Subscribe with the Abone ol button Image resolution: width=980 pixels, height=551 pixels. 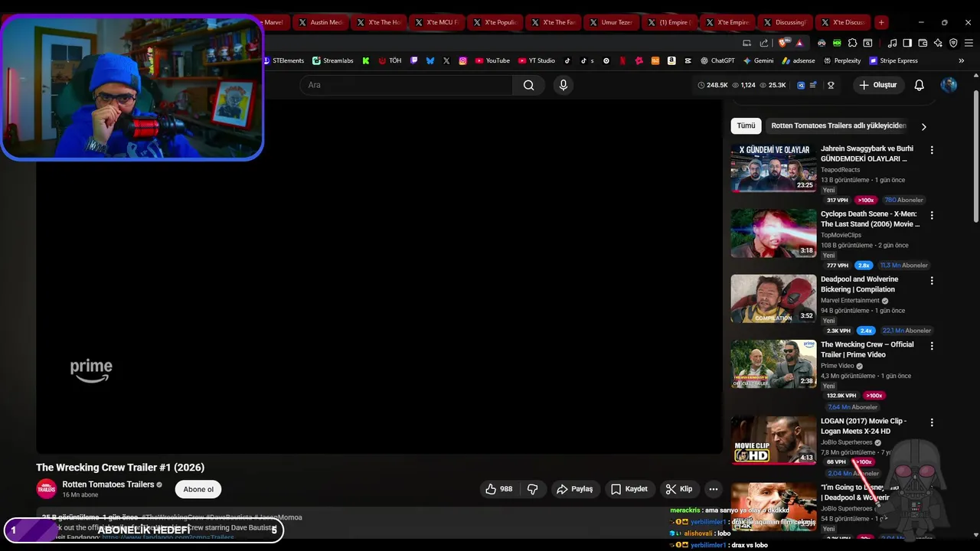[x=198, y=490]
